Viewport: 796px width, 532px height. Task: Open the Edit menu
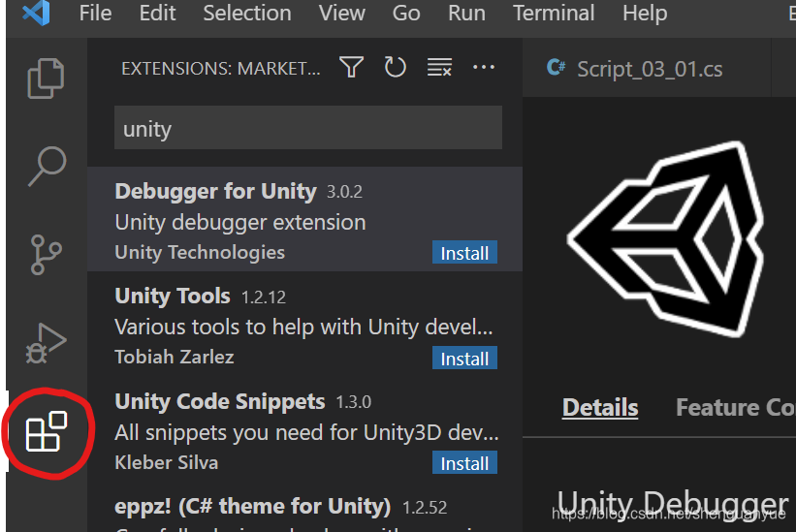157,13
